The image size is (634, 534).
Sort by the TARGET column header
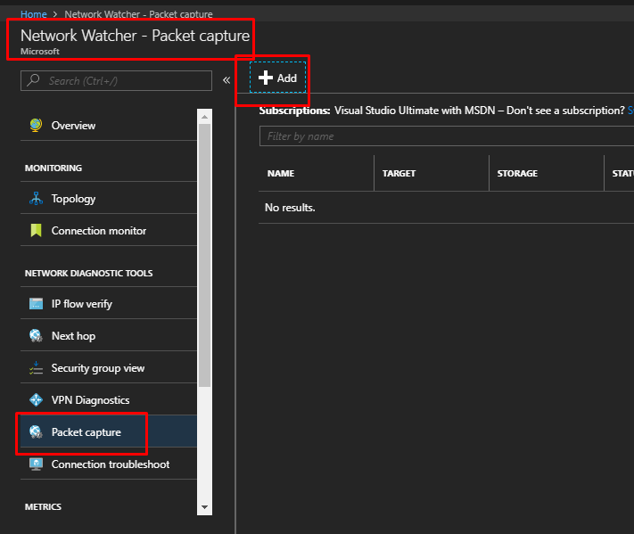(x=399, y=174)
